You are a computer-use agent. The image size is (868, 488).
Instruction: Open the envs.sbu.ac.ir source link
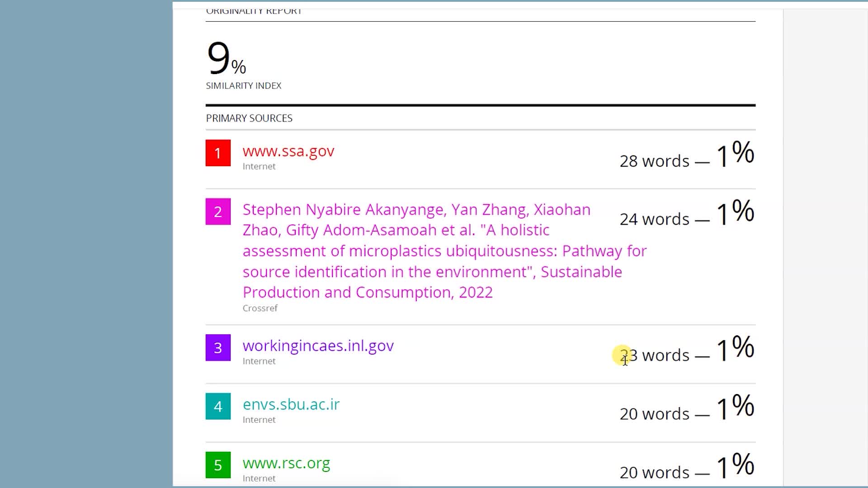291,404
